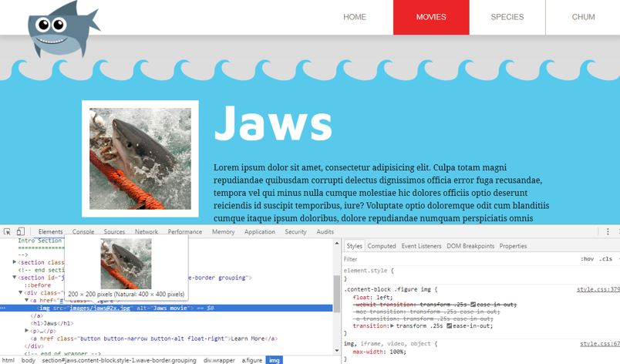
Task: Expand the transition shorthand property arrow
Action: tap(393, 326)
